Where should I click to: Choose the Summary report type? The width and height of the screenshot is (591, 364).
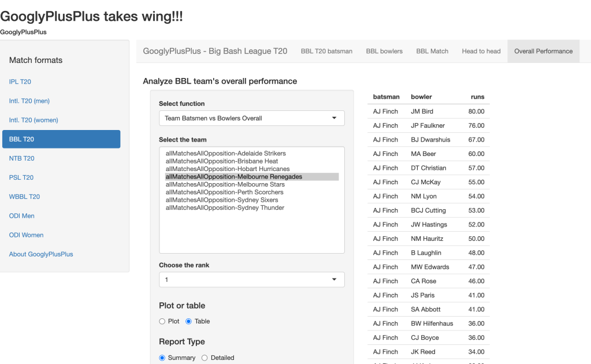162,358
